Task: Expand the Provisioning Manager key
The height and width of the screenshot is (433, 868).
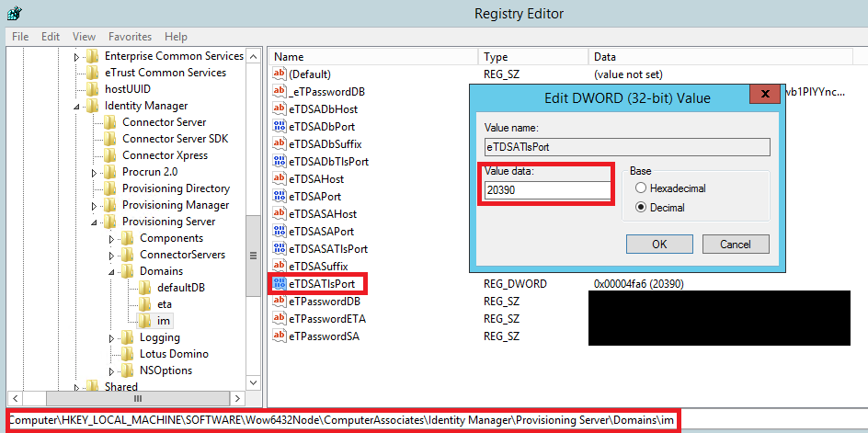Action: [94, 205]
